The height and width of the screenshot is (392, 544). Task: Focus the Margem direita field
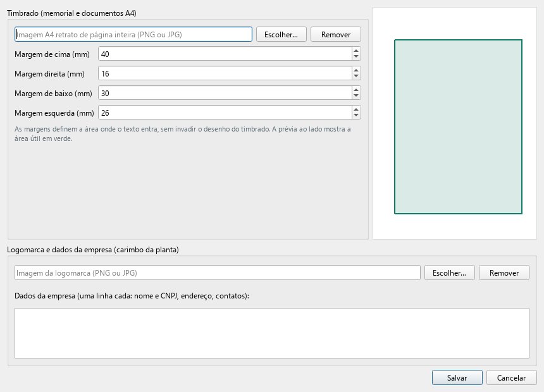(x=225, y=73)
